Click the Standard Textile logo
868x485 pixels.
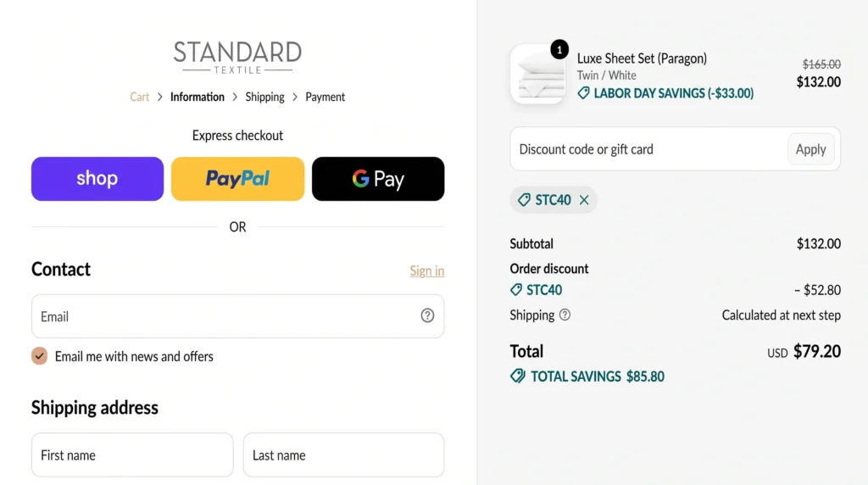click(x=237, y=58)
